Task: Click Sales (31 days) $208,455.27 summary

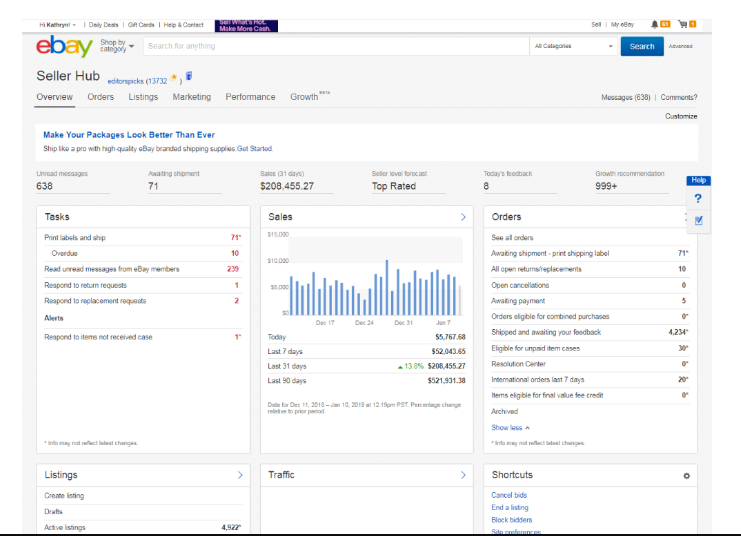Action: tap(296, 181)
